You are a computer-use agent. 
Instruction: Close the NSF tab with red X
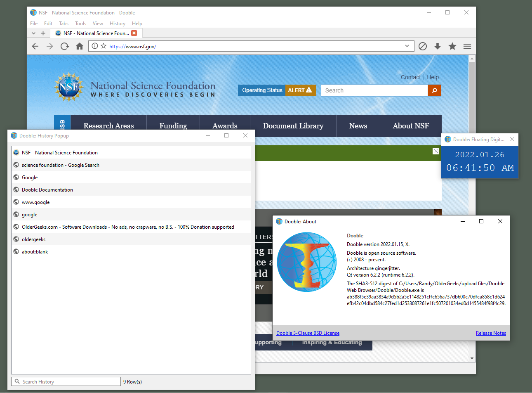(x=134, y=33)
